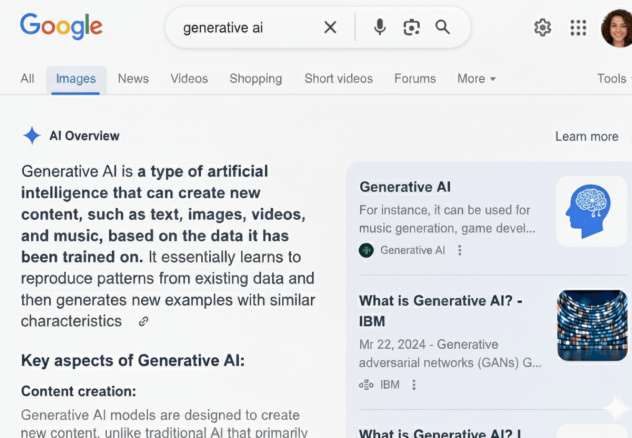Image resolution: width=632 pixels, height=438 pixels.
Task: Switch to the All tab
Action: (27, 78)
